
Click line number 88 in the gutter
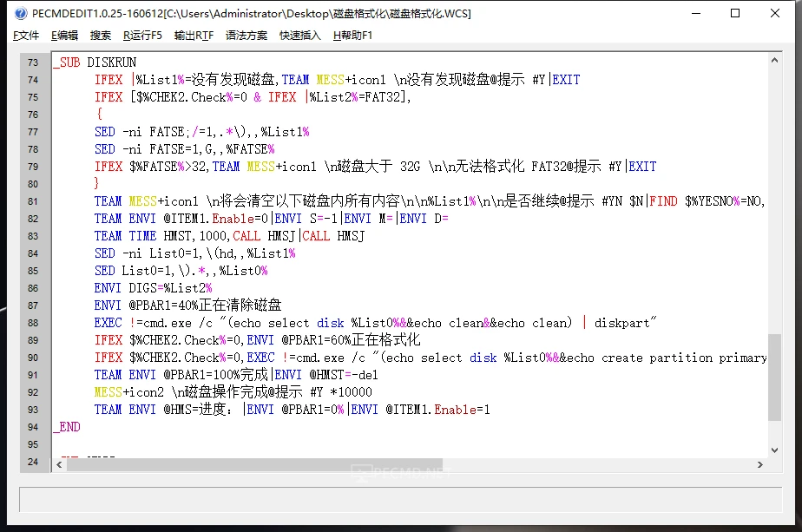click(33, 323)
